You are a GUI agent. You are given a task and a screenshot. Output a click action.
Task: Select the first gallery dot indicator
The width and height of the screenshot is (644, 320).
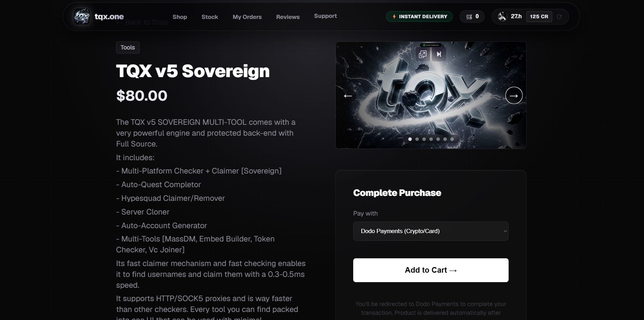tap(410, 139)
